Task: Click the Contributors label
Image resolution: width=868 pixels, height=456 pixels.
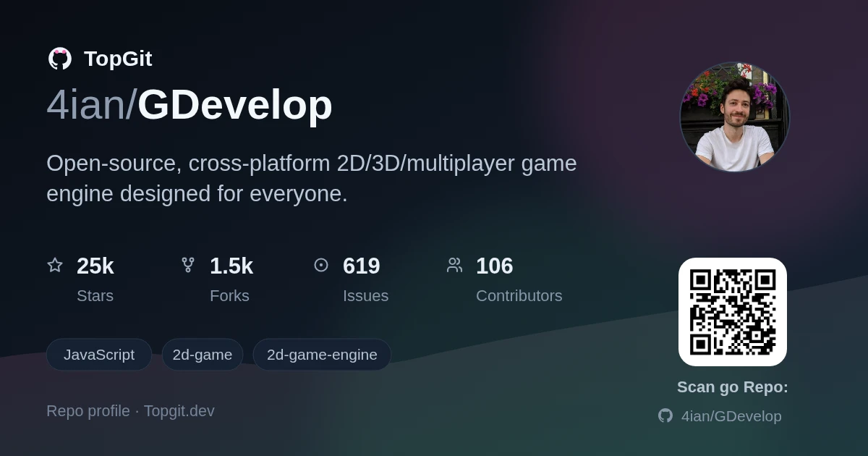Action: point(519,296)
